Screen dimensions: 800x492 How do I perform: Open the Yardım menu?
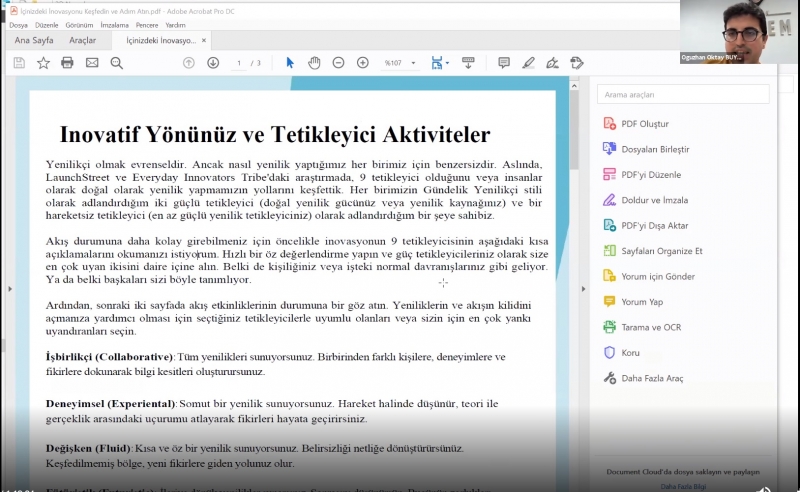(176, 25)
